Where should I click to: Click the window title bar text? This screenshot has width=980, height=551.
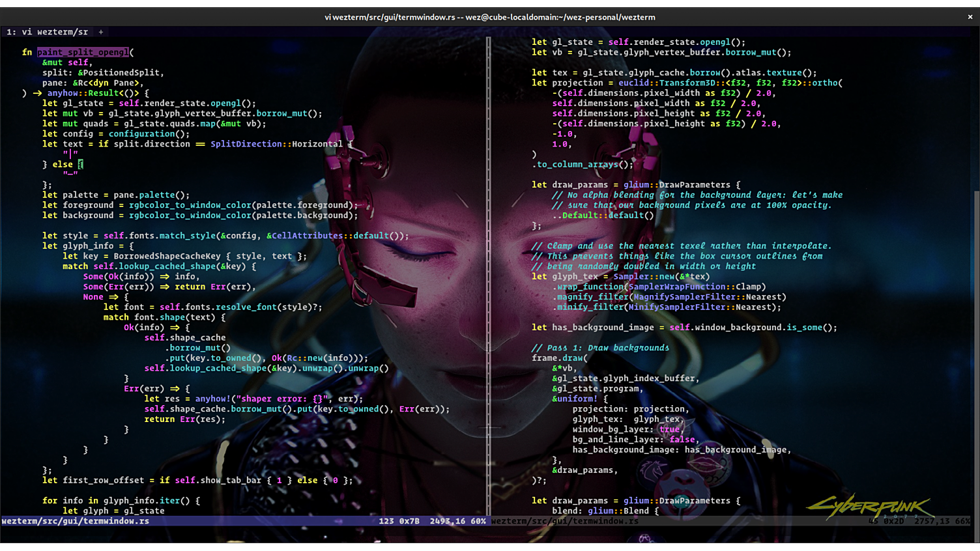pyautogui.click(x=489, y=17)
